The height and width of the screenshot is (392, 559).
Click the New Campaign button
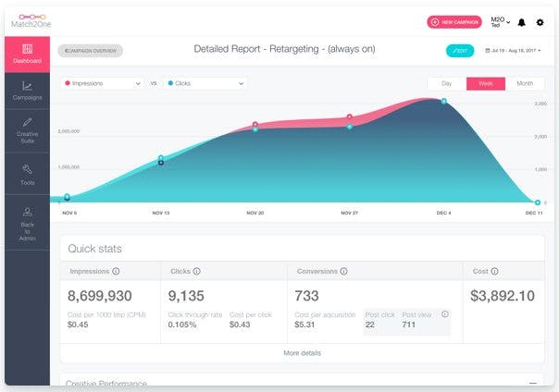click(x=454, y=22)
